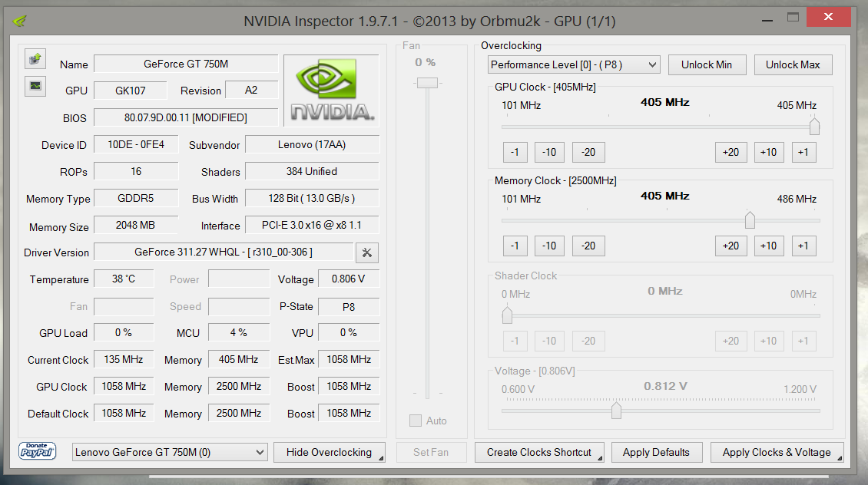
Task: Decrease GPU Clock by 20 MHz
Action: [588, 152]
